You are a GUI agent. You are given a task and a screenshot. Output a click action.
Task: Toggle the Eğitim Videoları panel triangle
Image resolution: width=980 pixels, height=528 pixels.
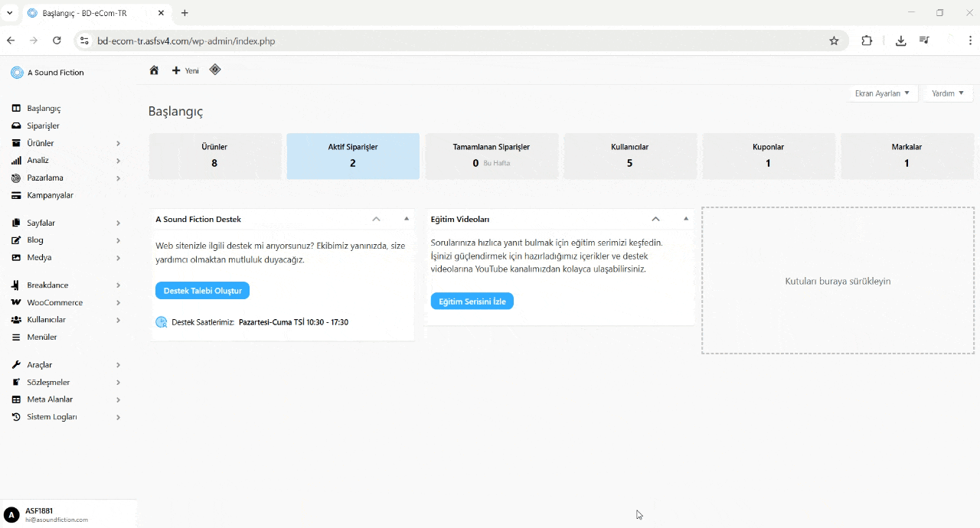click(x=686, y=219)
